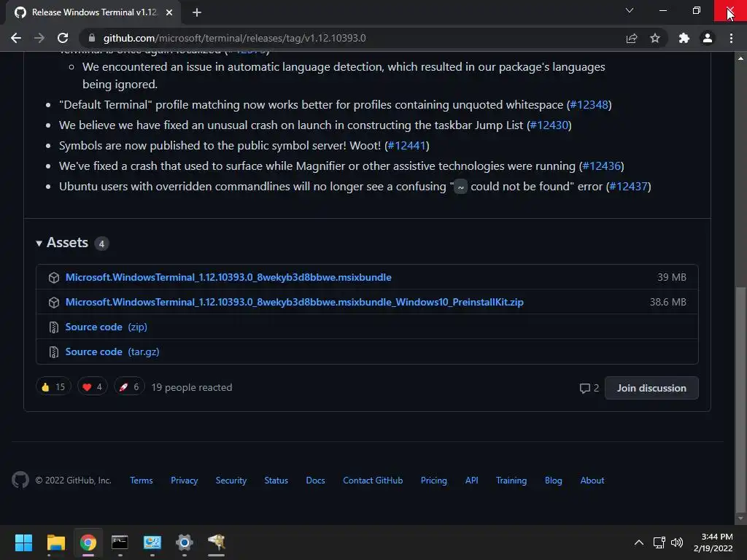This screenshot has height=560, width=747.
Task: Click file icon beside Source code (tar.gz)
Action: pyautogui.click(x=54, y=352)
